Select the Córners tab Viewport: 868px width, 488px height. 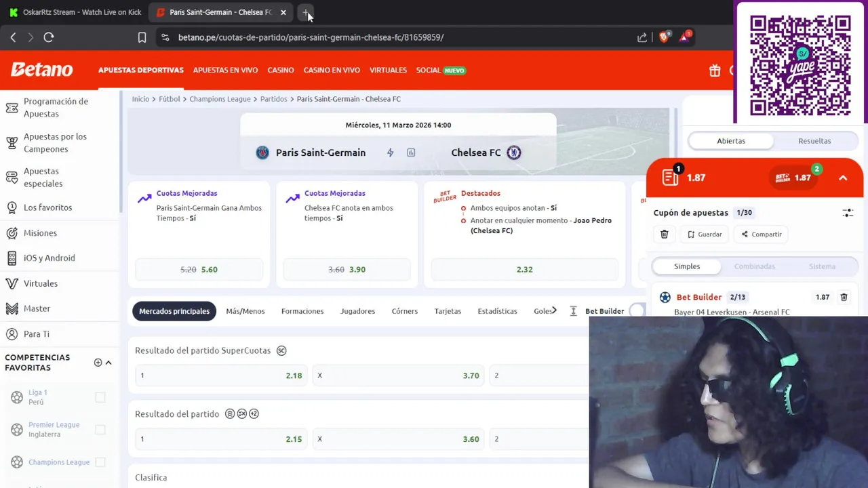(x=405, y=311)
